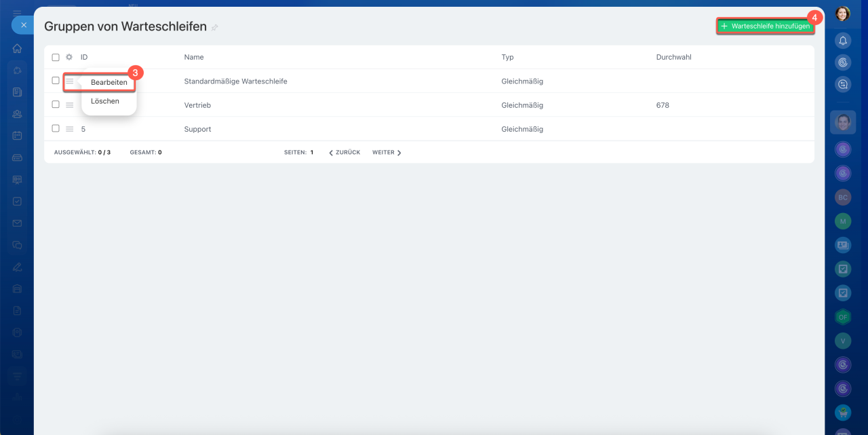Open grid settings gear icon
Image resolution: width=868 pixels, height=435 pixels.
click(x=69, y=58)
